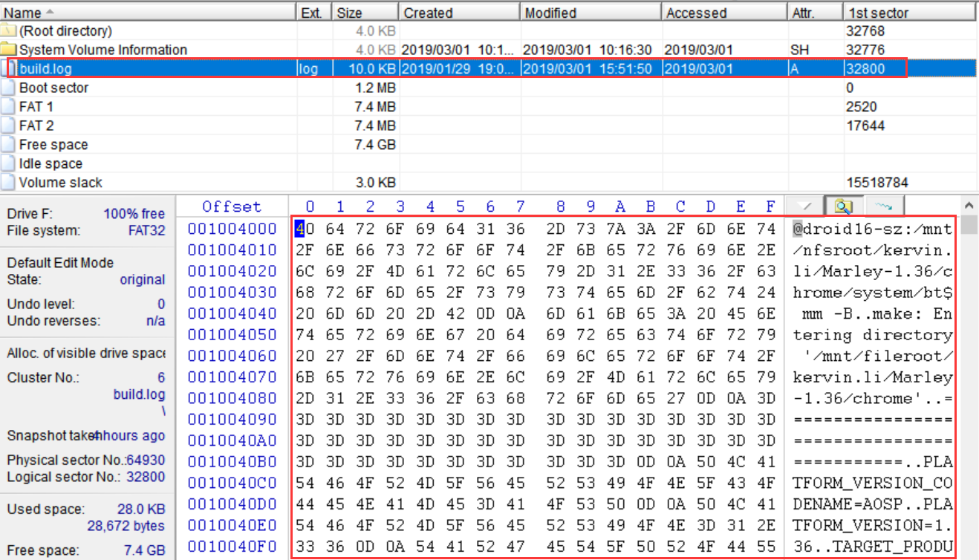Click text '@droid16-sz:/mnt' in ASCII column

coord(872,229)
